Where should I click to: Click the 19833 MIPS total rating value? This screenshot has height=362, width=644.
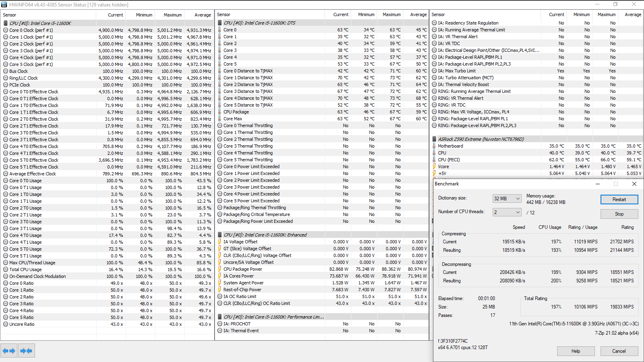(622, 307)
